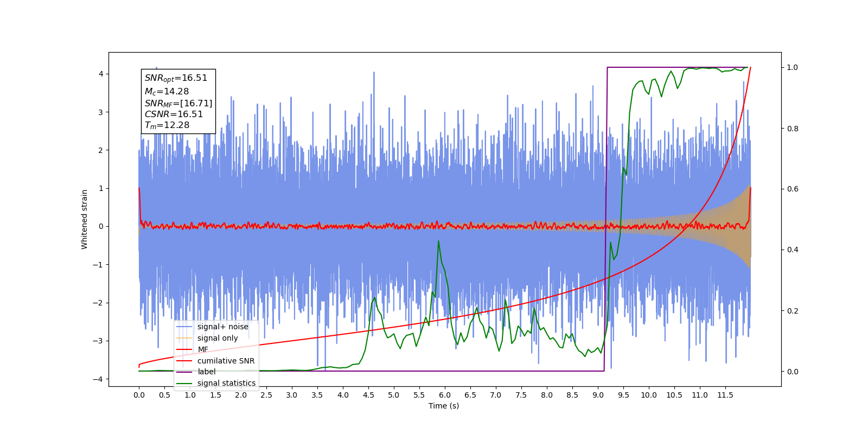868x434 pixels.
Task: Click the left y-axis tick label 4
Action: pyautogui.click(x=101, y=74)
